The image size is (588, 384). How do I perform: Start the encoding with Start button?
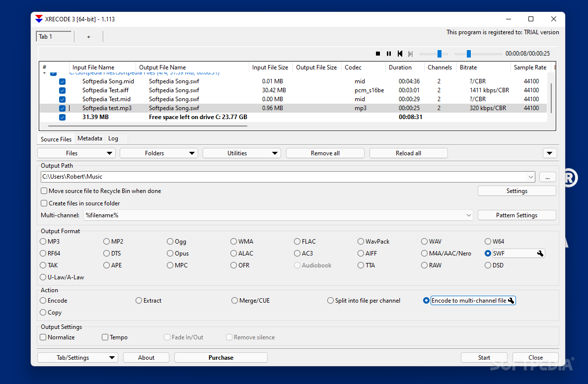(484, 357)
